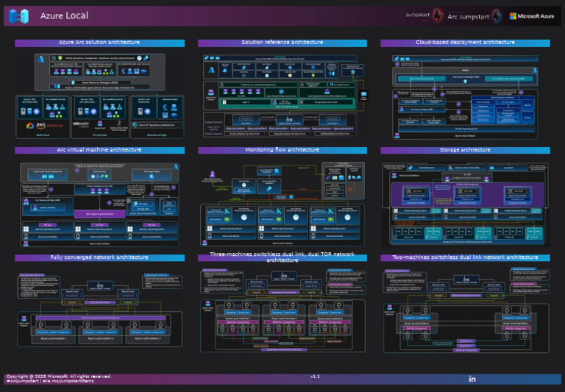Screen dimensions: 565x392
Task: Click the Azure Local cube logo
Action: [x=18, y=16]
